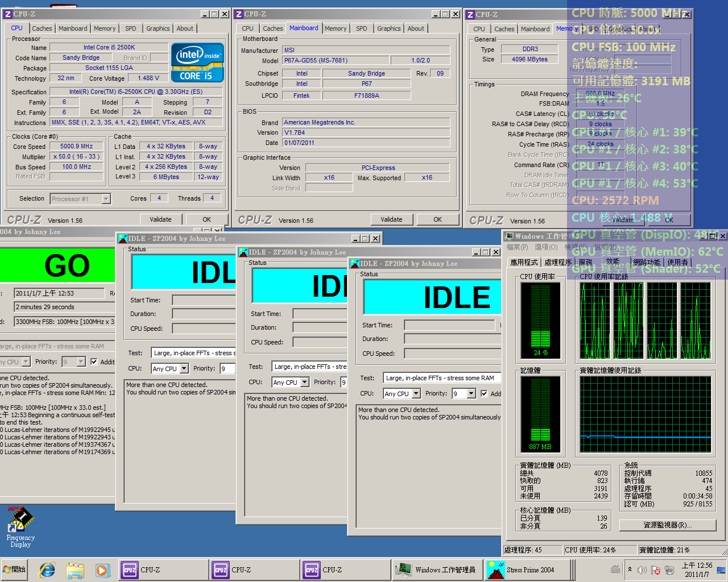Click the Core Voltage value 1.488 V
The width and height of the screenshot is (728, 582).
click(x=148, y=78)
